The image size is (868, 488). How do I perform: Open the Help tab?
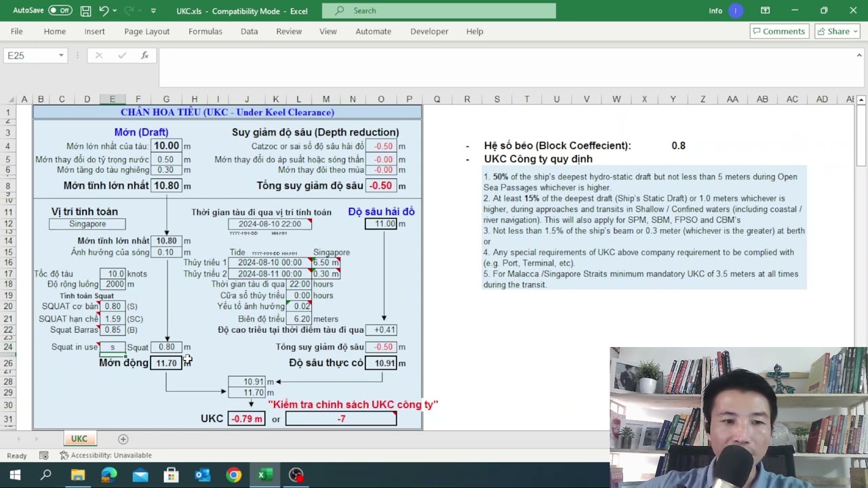[x=475, y=31]
